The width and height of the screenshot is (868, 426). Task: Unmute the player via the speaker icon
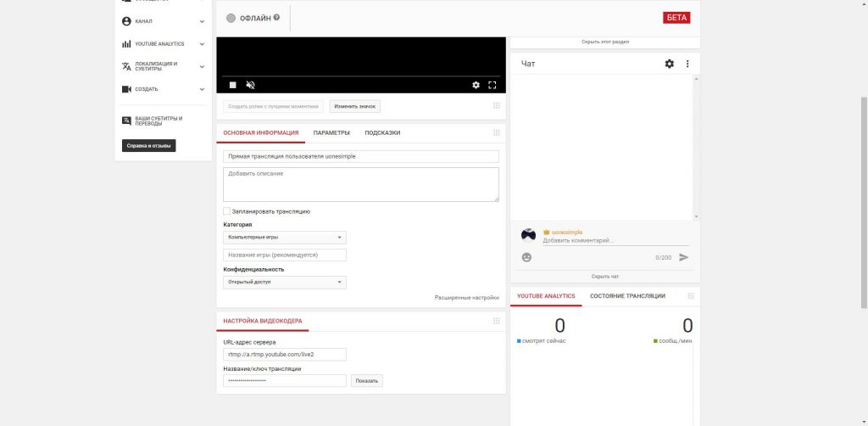[x=250, y=85]
